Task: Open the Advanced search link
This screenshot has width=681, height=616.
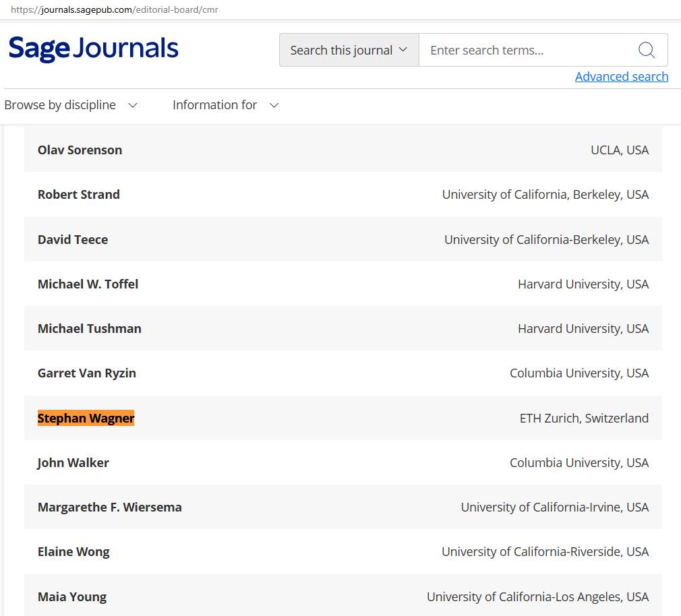Action: tap(622, 76)
